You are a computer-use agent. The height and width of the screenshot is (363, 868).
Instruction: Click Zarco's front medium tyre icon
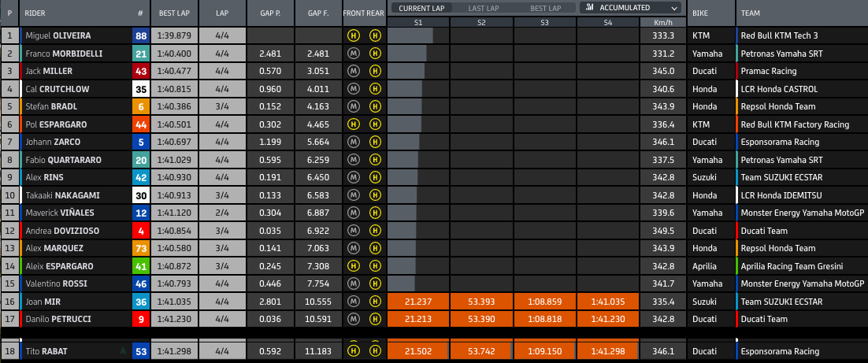tap(353, 143)
